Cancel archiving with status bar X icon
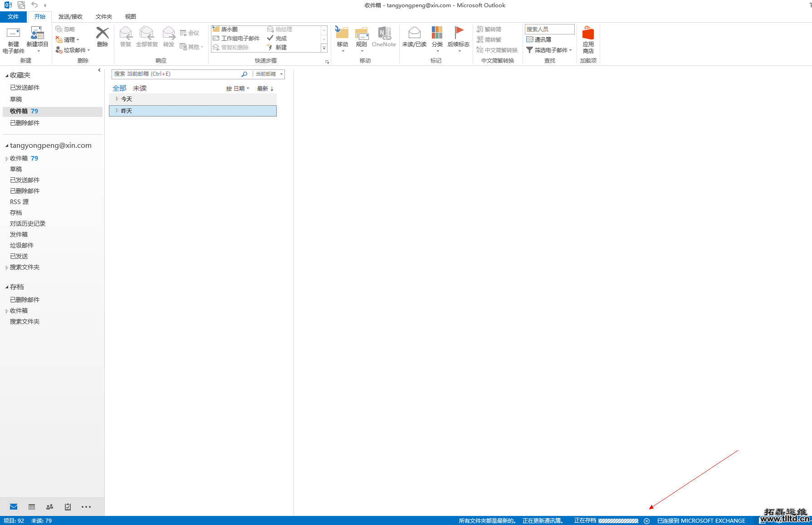The height and width of the screenshot is (525, 812). click(x=646, y=521)
